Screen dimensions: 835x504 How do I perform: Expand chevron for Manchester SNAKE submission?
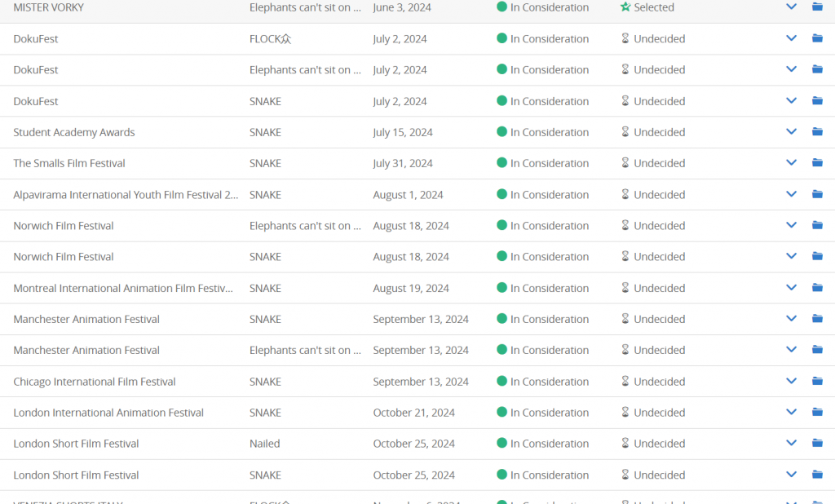791,319
